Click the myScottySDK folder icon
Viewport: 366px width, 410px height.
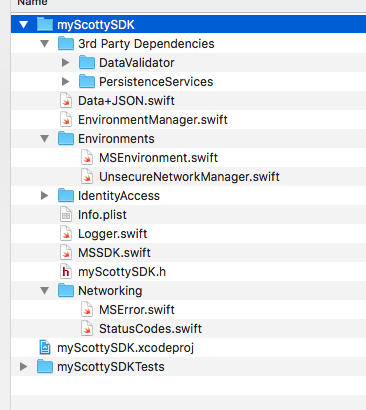coord(45,25)
